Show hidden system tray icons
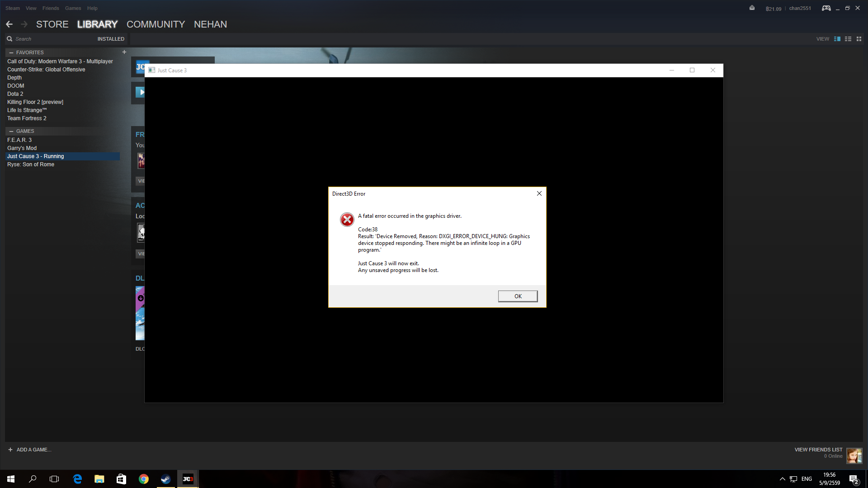The width and height of the screenshot is (868, 488). [x=783, y=479]
